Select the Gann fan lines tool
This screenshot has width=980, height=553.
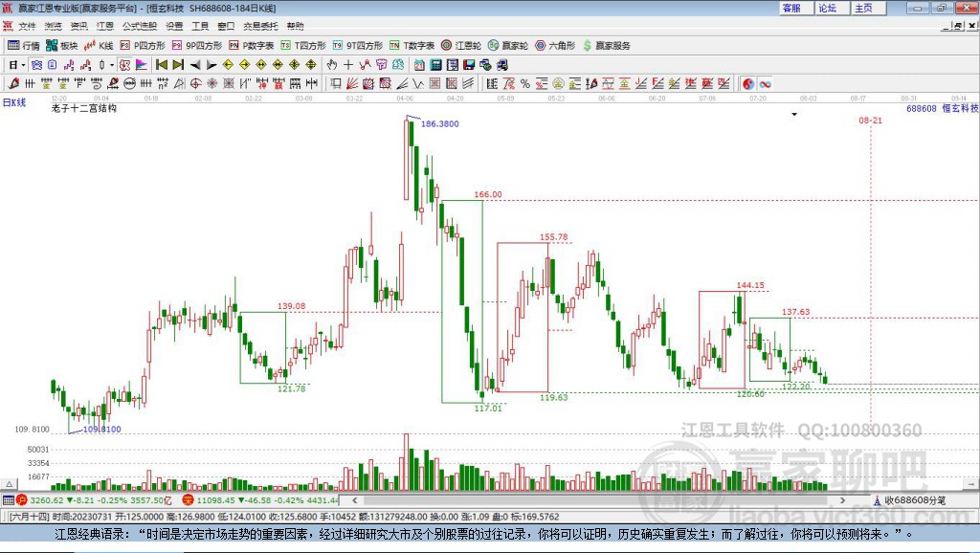(x=352, y=83)
